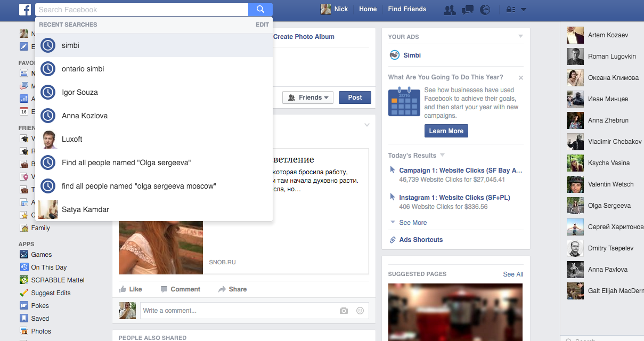Image resolution: width=644 pixels, height=341 pixels.
Task: Click the Simbi page icon in Your Ads
Action: point(394,55)
